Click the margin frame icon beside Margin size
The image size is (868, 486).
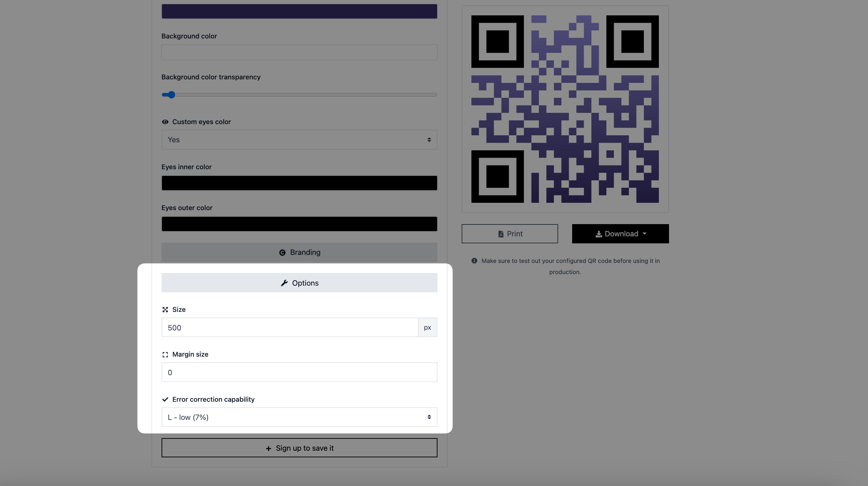click(165, 355)
